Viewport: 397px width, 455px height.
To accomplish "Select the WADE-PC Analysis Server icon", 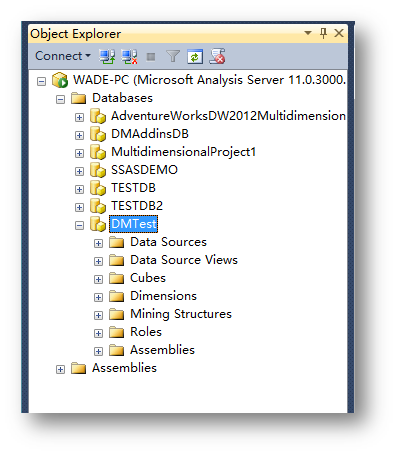I will point(60,80).
